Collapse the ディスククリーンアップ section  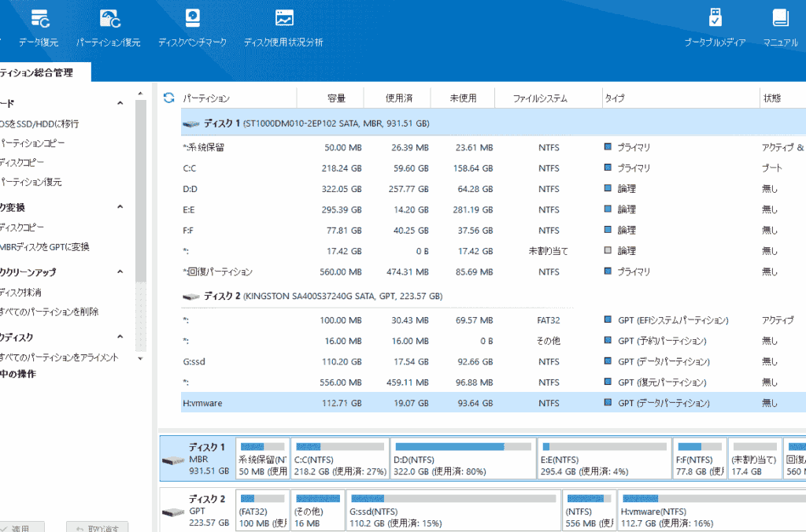(x=120, y=272)
